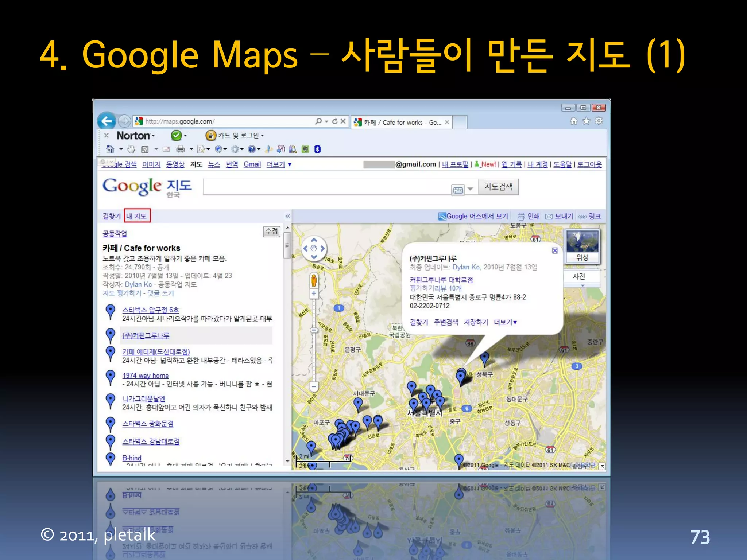
Task: Click the 사진 photos layer button
Action: [x=581, y=276]
